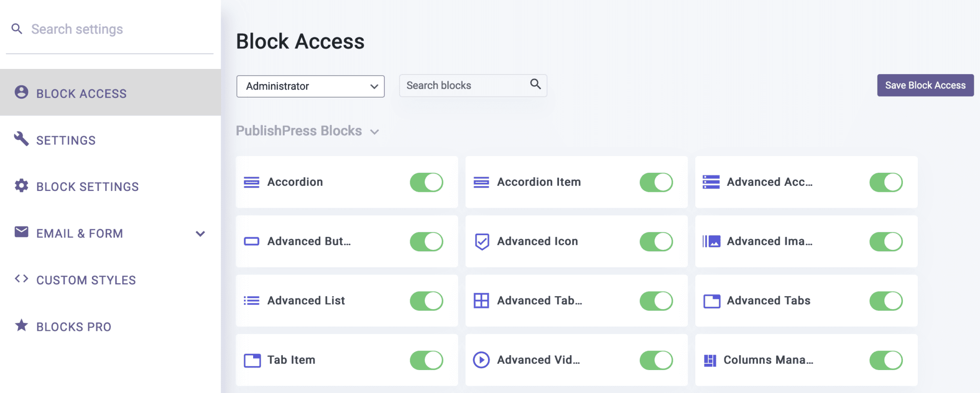Go to the Settings menu item
The width and height of the screenshot is (980, 393).
[111, 139]
